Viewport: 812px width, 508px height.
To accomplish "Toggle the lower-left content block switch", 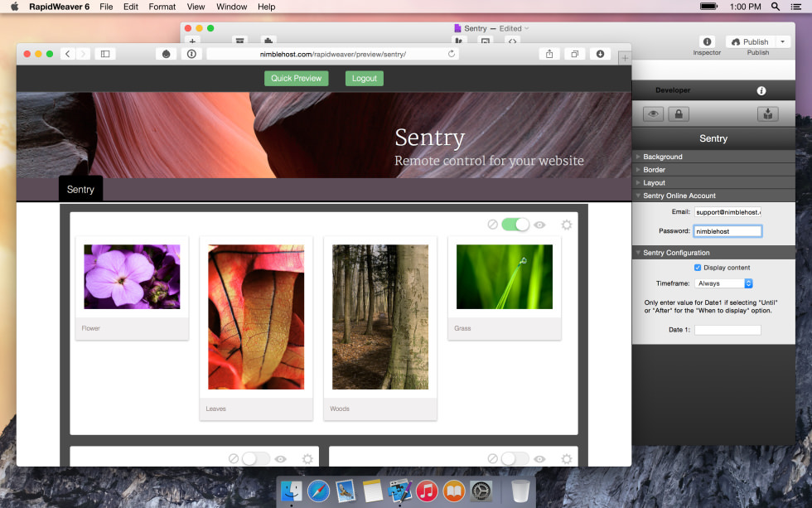I will pos(256,458).
